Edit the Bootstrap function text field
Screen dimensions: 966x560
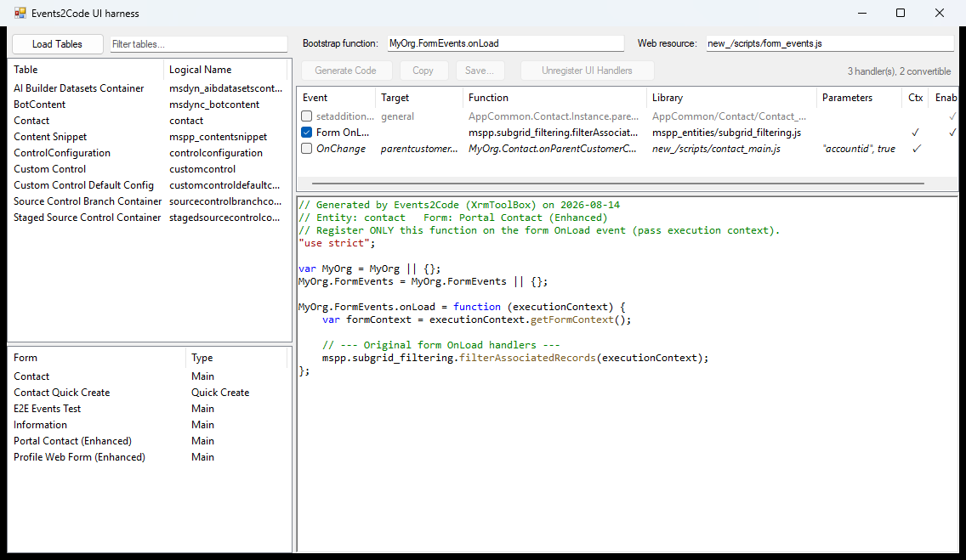[505, 43]
